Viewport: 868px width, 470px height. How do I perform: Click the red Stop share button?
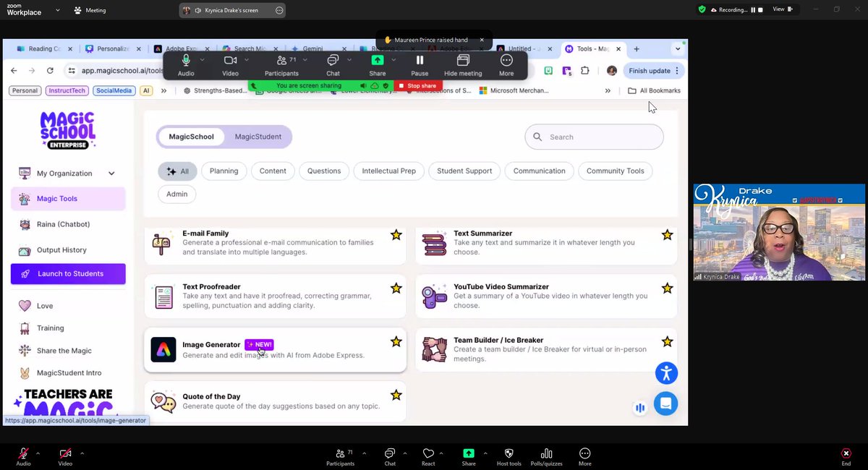418,85
